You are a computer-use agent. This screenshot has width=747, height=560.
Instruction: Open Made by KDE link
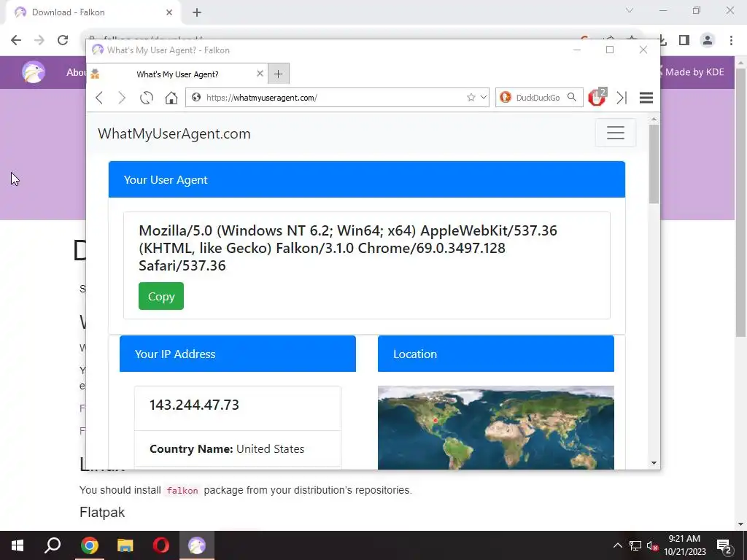(694, 72)
